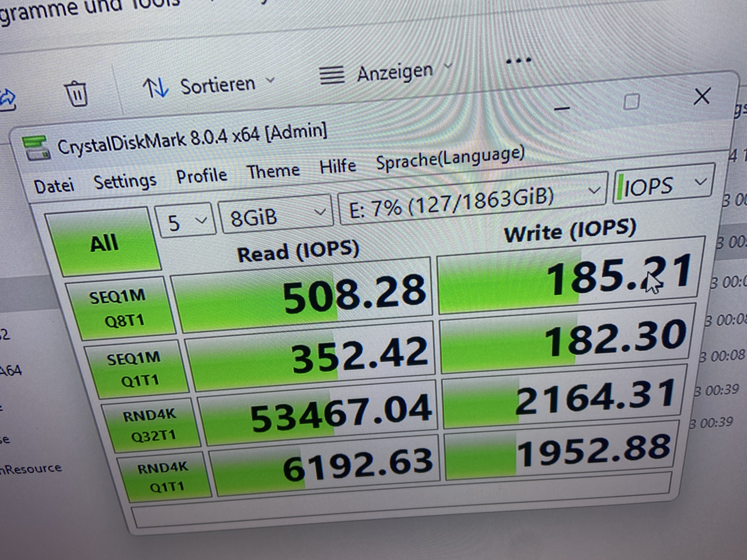Run all benchmarks with All button
This screenshot has height=560, width=747.
[x=104, y=242]
